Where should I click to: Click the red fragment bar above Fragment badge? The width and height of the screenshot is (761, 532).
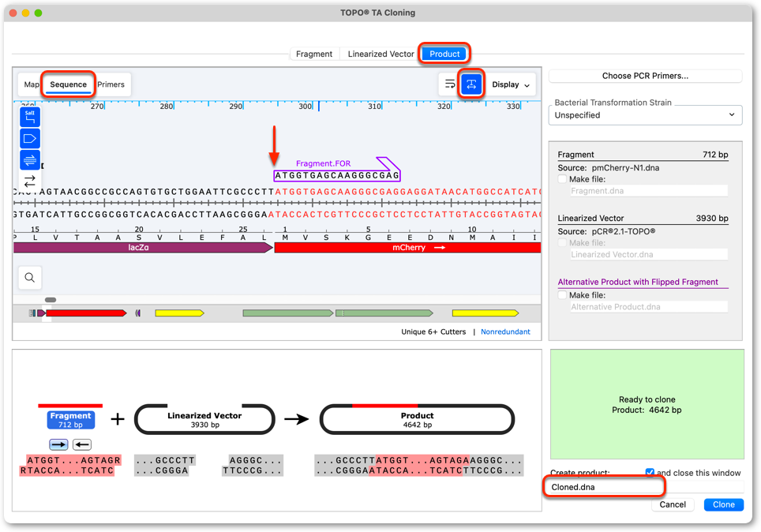coord(70,406)
